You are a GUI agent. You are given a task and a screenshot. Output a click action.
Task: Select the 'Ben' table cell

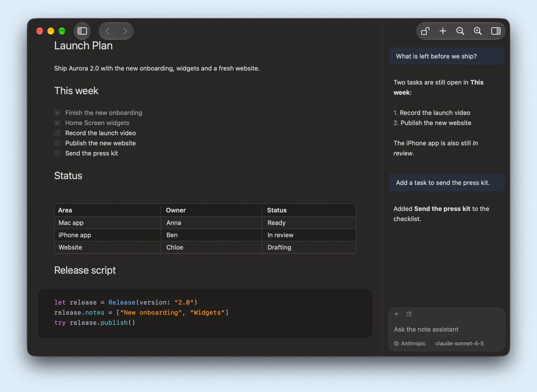point(211,235)
